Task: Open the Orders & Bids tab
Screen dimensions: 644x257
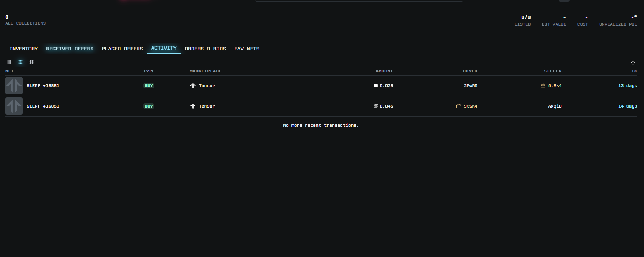Action: (x=205, y=49)
